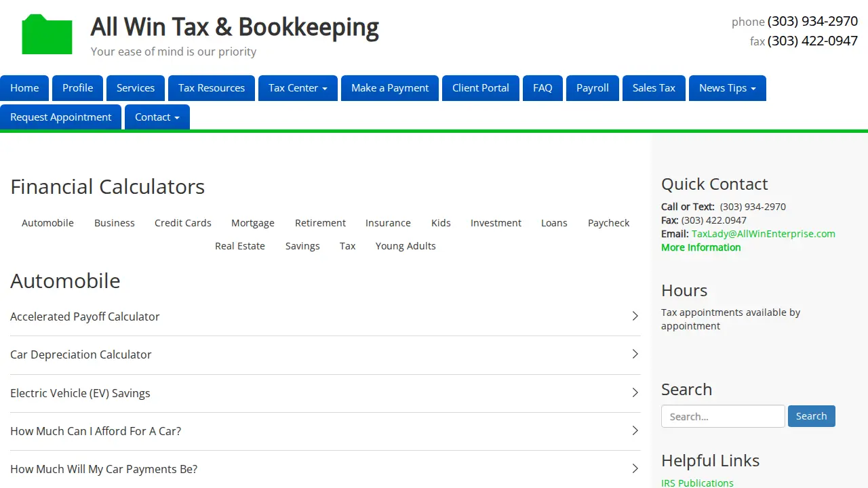
Task: Click the TaxLady@AllWinEnterprise.com email link
Action: (764, 234)
